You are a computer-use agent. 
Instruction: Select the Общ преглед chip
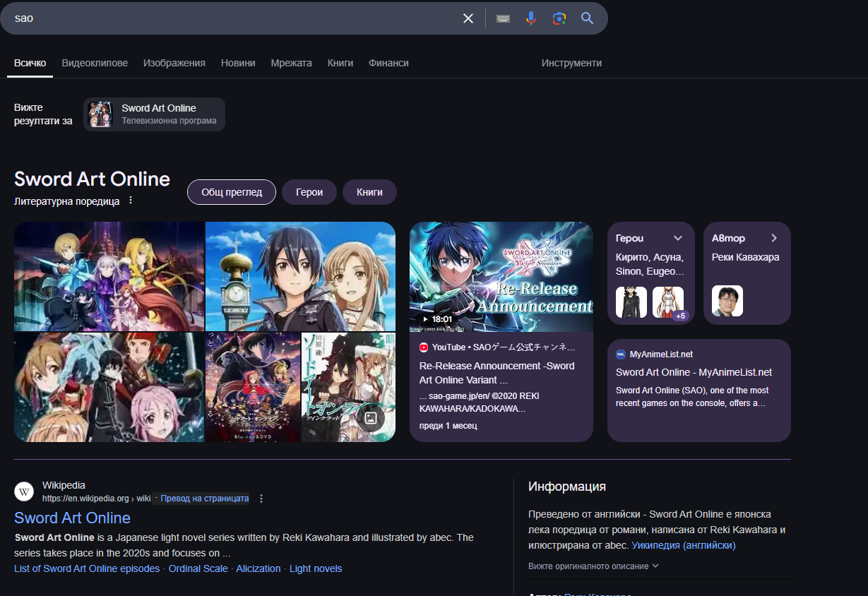(x=232, y=192)
